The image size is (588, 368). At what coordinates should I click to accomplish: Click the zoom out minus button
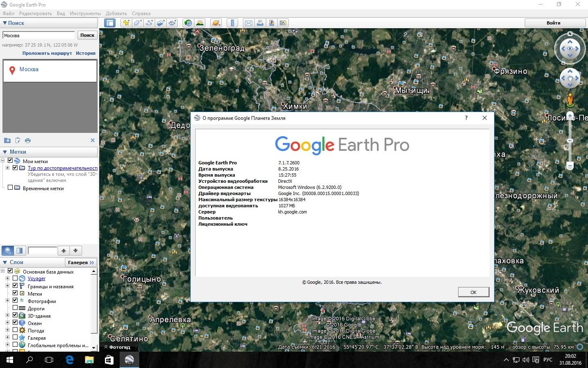tap(570, 166)
